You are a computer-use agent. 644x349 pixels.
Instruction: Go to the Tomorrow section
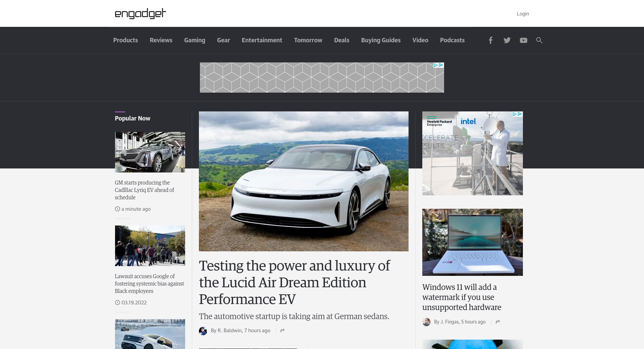coord(308,40)
